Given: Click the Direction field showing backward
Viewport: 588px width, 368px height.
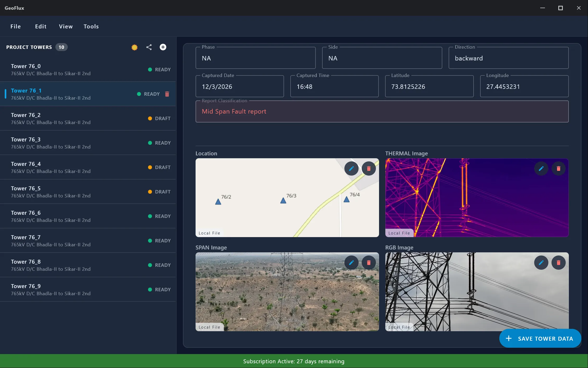Looking at the screenshot, I should coord(508,58).
